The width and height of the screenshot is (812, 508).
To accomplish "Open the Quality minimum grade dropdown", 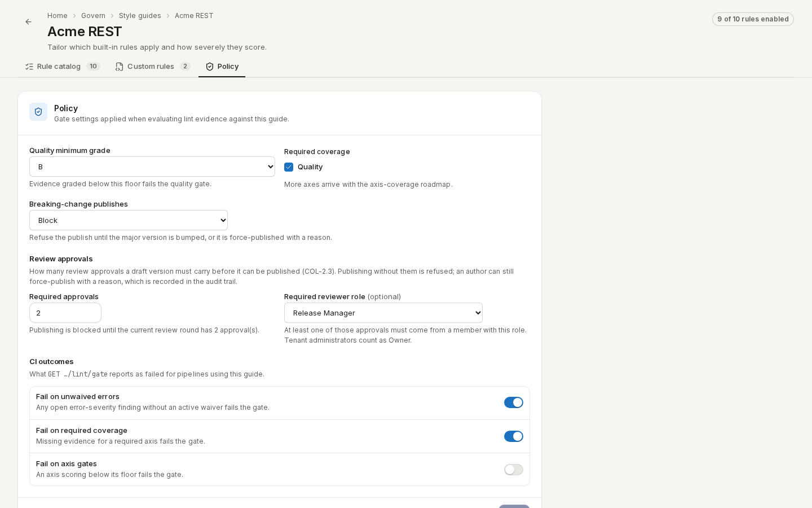I will 152,167.
